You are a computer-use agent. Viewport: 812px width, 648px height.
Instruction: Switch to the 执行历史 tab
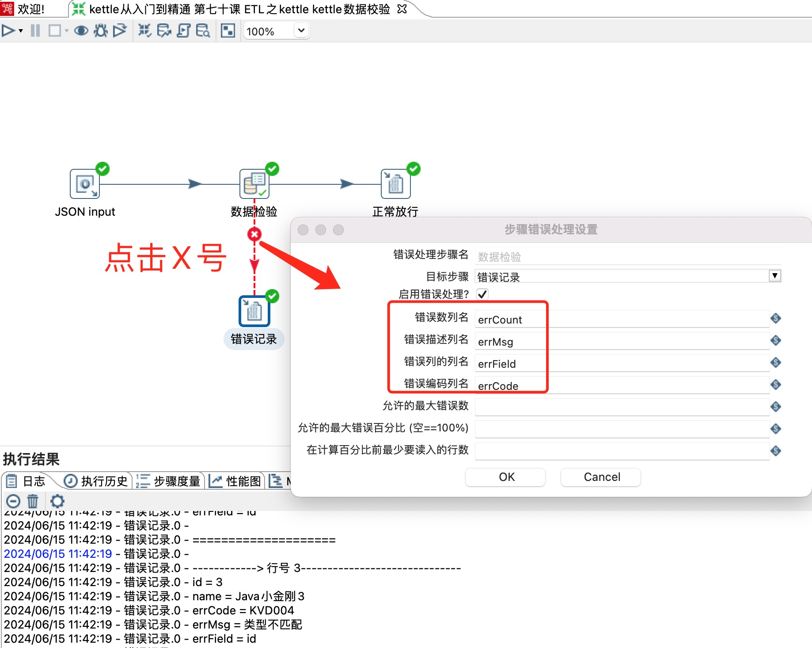97,481
